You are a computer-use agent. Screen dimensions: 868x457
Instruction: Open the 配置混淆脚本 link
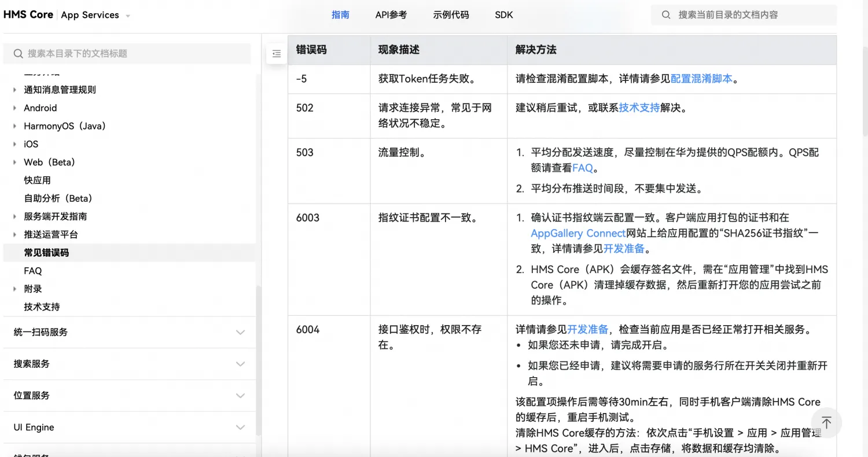click(701, 79)
